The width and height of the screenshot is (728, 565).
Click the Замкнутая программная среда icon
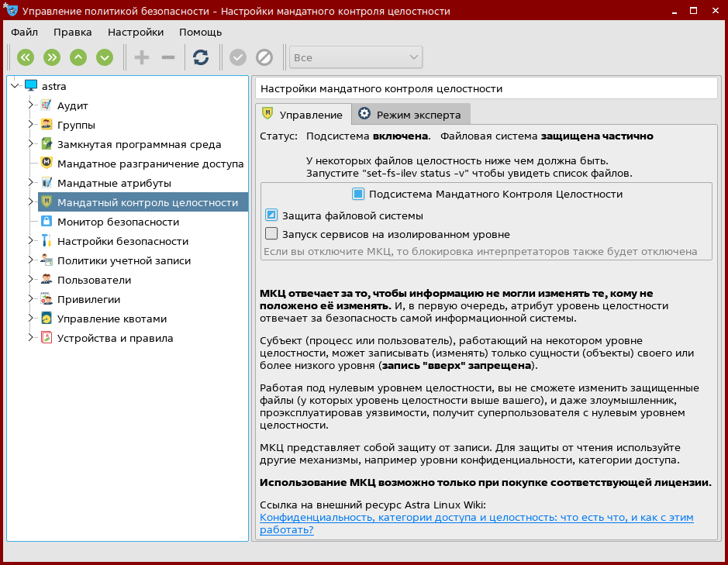(47, 144)
